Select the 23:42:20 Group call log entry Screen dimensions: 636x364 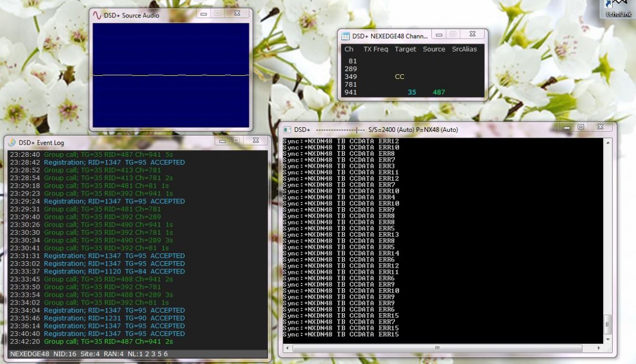click(x=91, y=342)
